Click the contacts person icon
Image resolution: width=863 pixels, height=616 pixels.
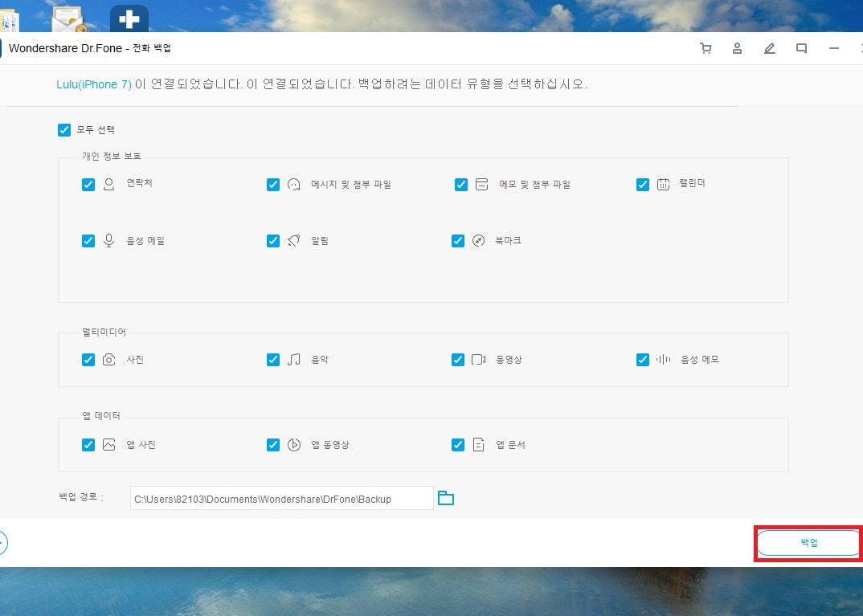click(109, 184)
